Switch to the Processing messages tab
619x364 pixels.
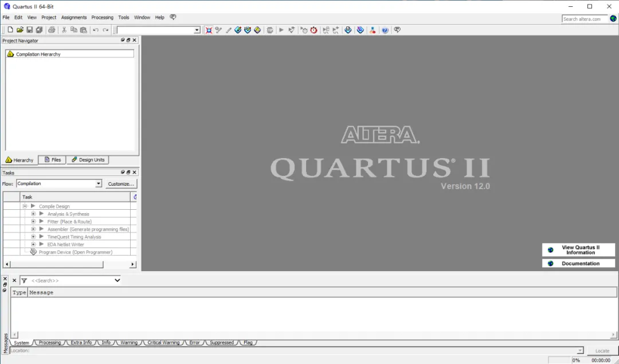pyautogui.click(x=50, y=343)
